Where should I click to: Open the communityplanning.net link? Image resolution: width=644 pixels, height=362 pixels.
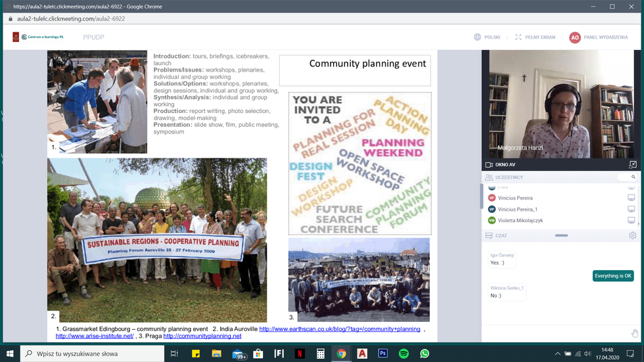(202, 336)
